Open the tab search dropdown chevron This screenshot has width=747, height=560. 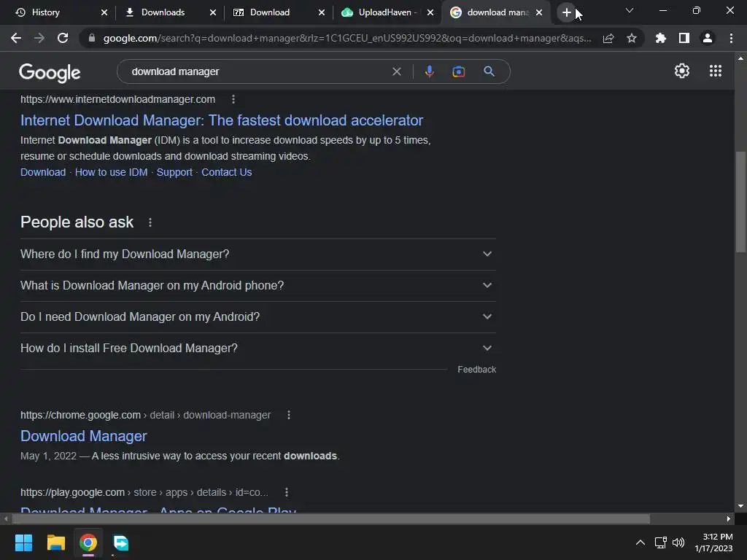(630, 10)
